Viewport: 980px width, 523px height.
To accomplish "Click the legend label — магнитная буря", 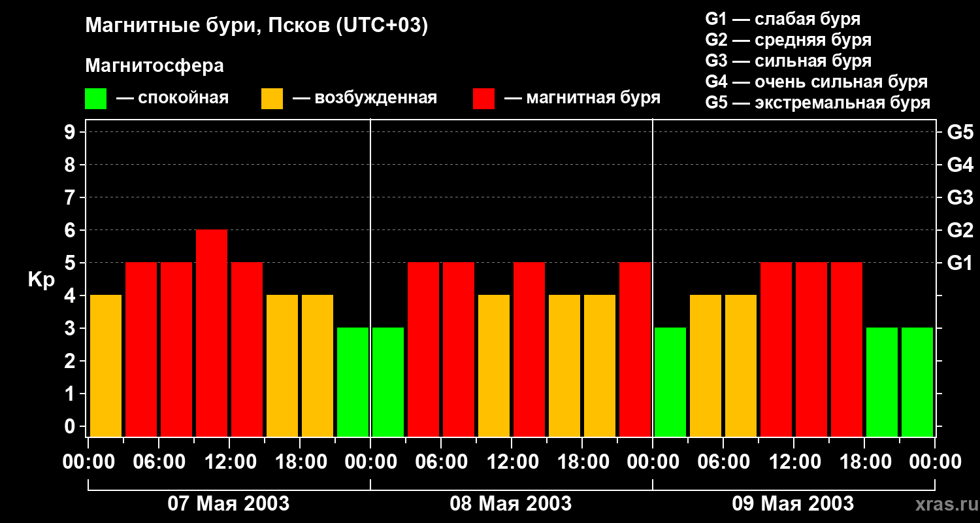I will point(582,99).
